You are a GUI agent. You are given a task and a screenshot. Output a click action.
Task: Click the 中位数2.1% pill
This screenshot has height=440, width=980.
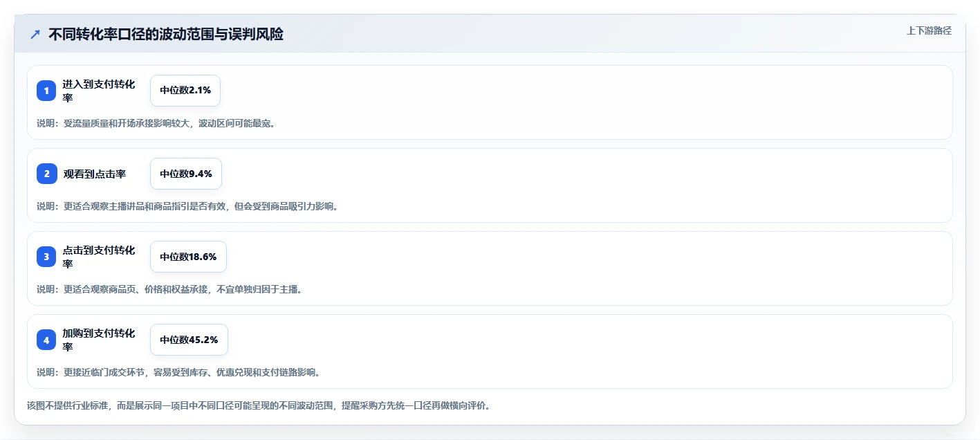(185, 91)
